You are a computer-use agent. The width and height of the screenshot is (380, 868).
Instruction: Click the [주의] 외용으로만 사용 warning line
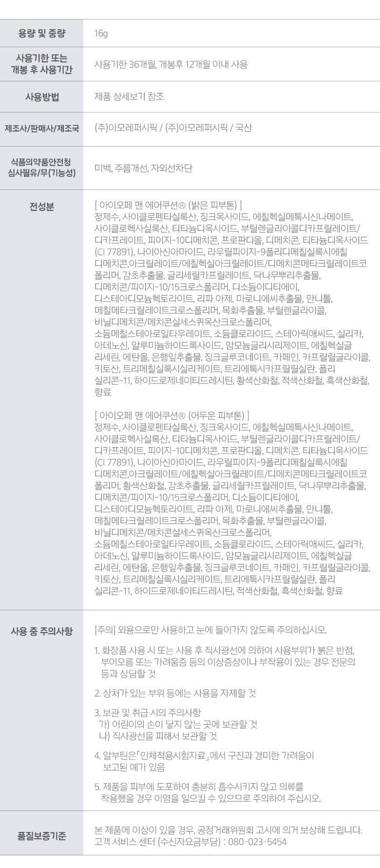pyautogui.click(x=210, y=630)
